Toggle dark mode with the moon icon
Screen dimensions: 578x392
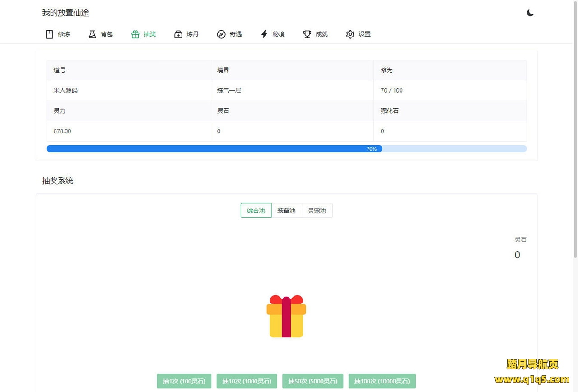pos(530,13)
